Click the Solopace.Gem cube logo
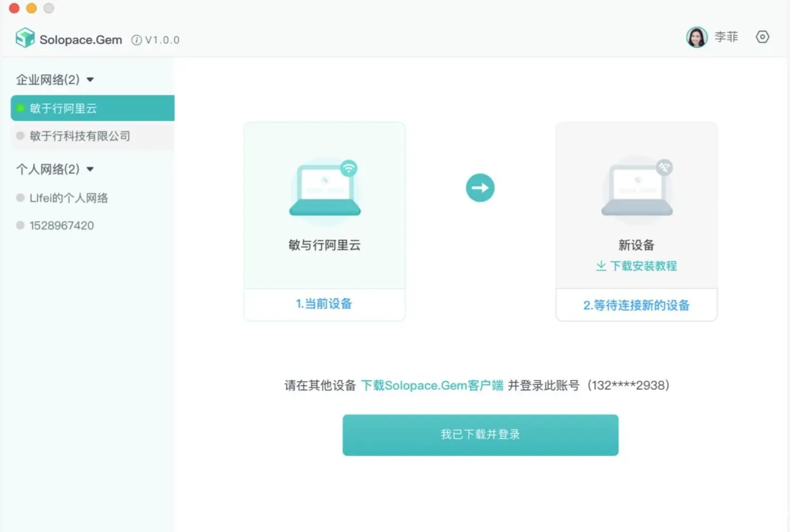The image size is (790, 532). (x=25, y=38)
